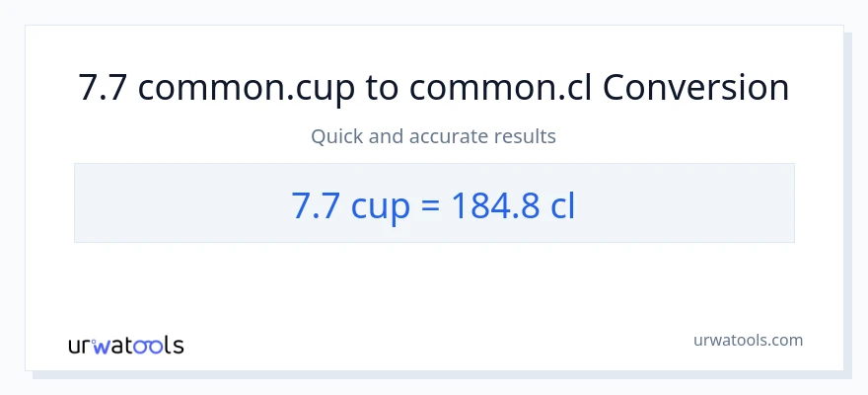This screenshot has width=868, height=395.
Task: Click '184.8 cl' in the result
Action: [513, 203]
